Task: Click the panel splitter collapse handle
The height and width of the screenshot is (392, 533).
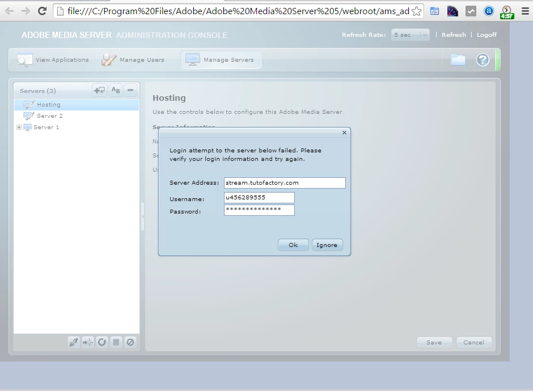Action: click(143, 216)
